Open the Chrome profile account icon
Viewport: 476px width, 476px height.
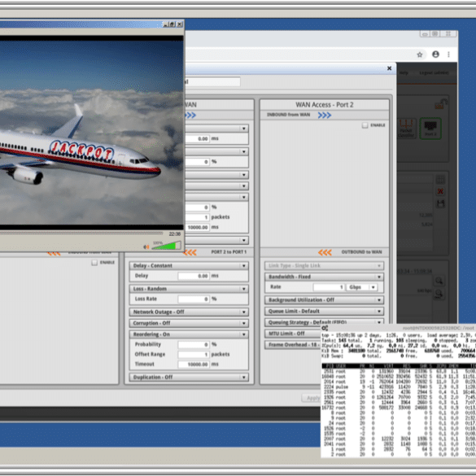[x=435, y=55]
